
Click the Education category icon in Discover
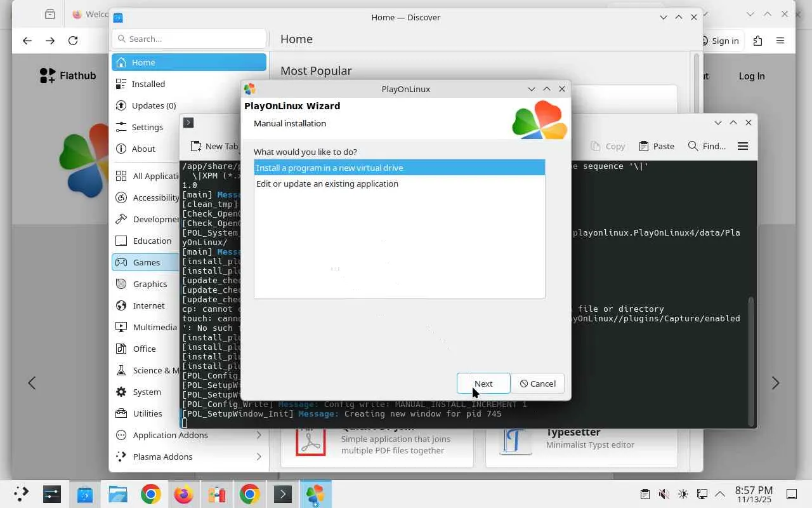(x=121, y=241)
